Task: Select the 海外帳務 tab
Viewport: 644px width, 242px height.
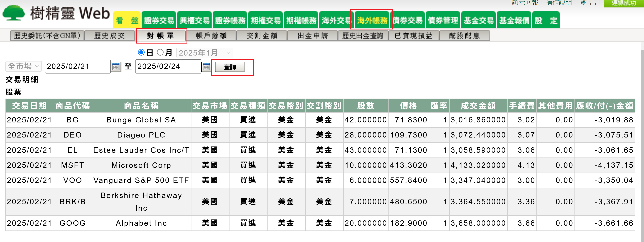Action: coord(372,20)
